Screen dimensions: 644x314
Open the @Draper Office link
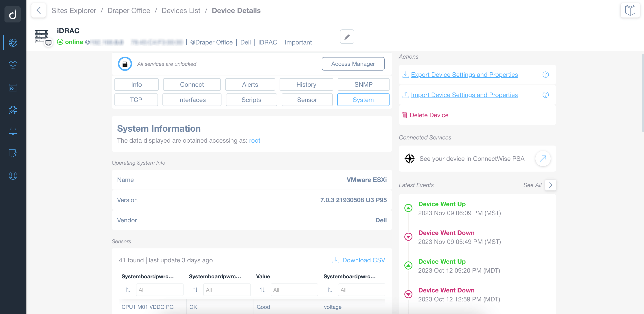(x=211, y=42)
